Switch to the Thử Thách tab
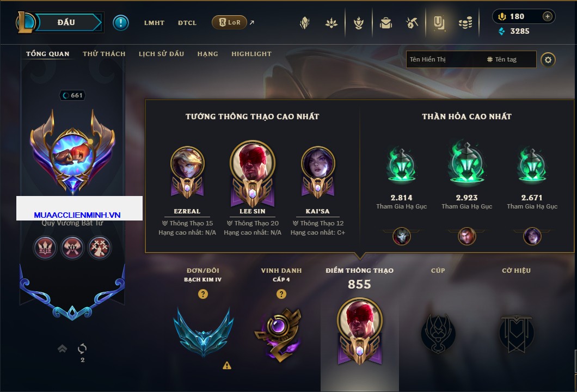Screen dimensions: 577x392 pyautogui.click(x=104, y=54)
